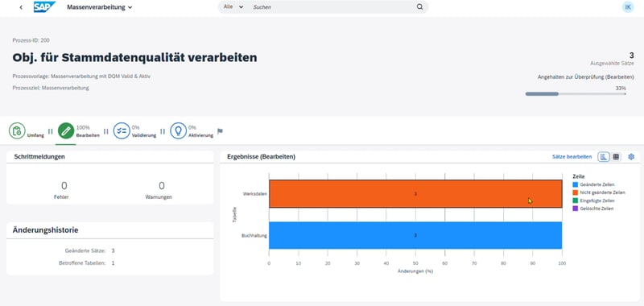Click the Schrittmeldungen heading
Image resolution: width=644 pixels, height=306 pixels.
(39, 156)
